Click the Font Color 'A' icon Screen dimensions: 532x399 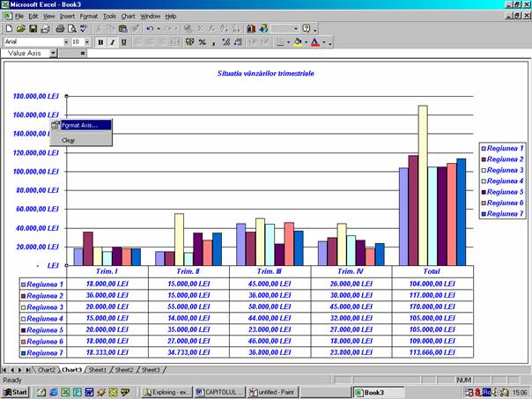coord(315,41)
